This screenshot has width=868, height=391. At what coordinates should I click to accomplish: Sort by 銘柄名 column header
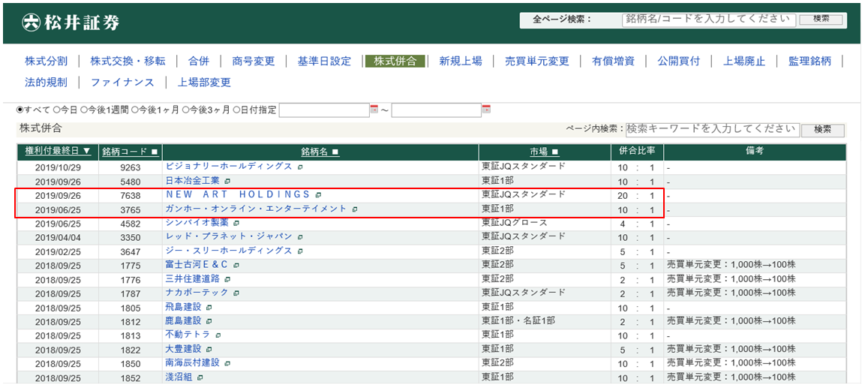tap(320, 151)
